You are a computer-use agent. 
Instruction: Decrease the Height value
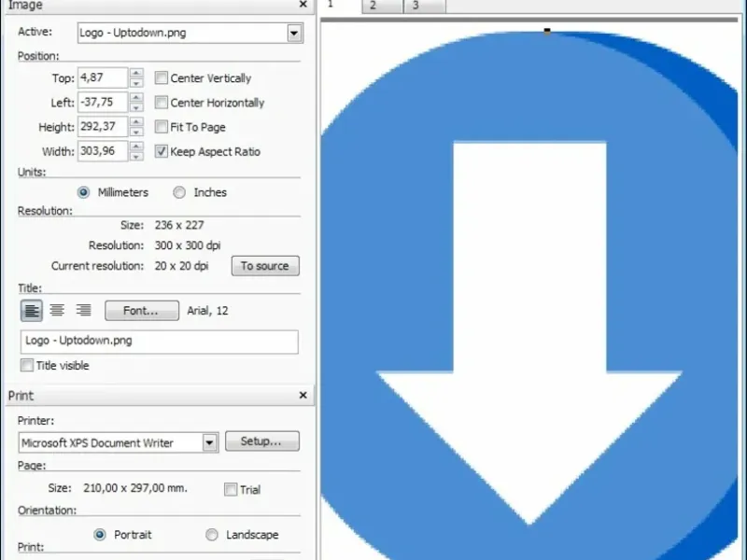tap(136, 132)
